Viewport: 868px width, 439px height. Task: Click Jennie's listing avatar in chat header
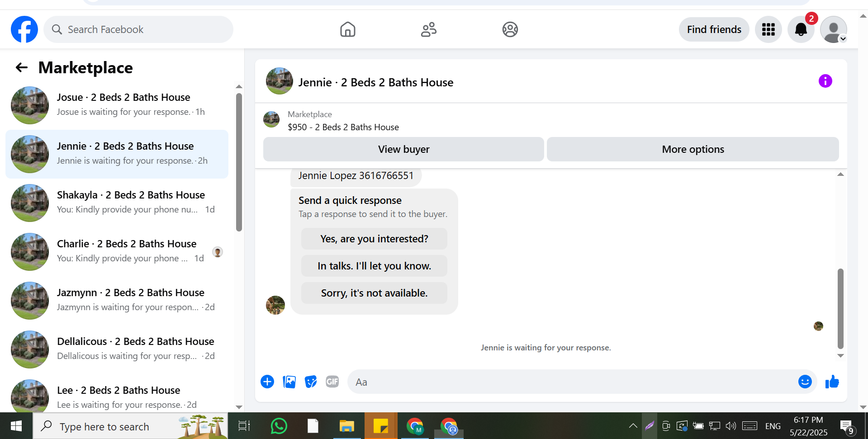tap(279, 81)
